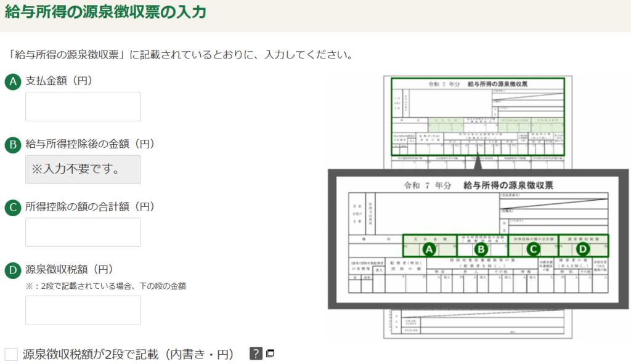Click the small slip thumbnail's green highlighted area
The height and width of the screenshot is (364, 631).
pyautogui.click(x=478, y=116)
